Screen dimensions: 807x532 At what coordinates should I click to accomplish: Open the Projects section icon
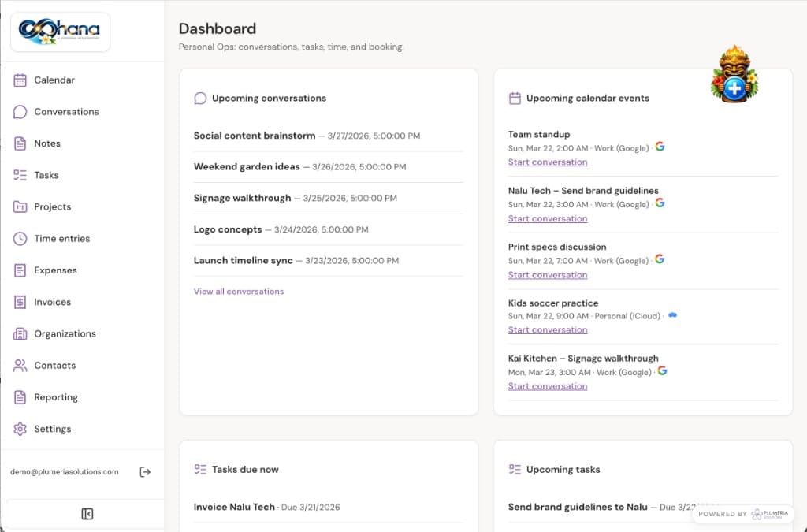[x=20, y=206]
